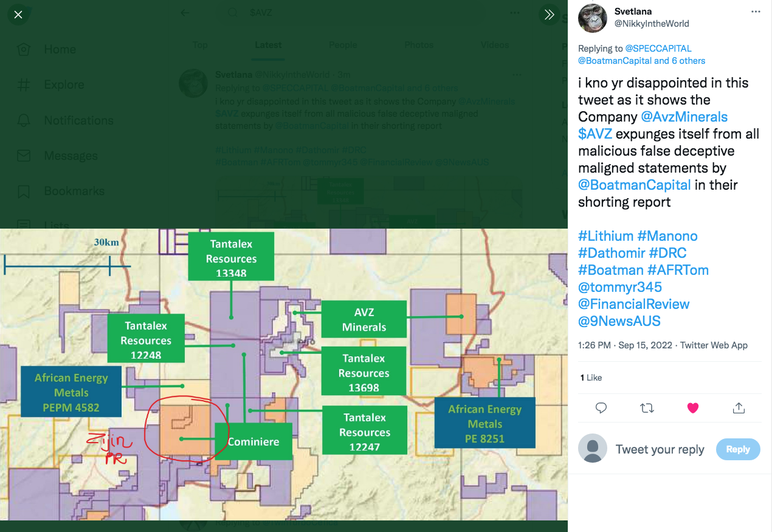View the 1 Like count
The image size is (772, 532).
tap(590, 378)
